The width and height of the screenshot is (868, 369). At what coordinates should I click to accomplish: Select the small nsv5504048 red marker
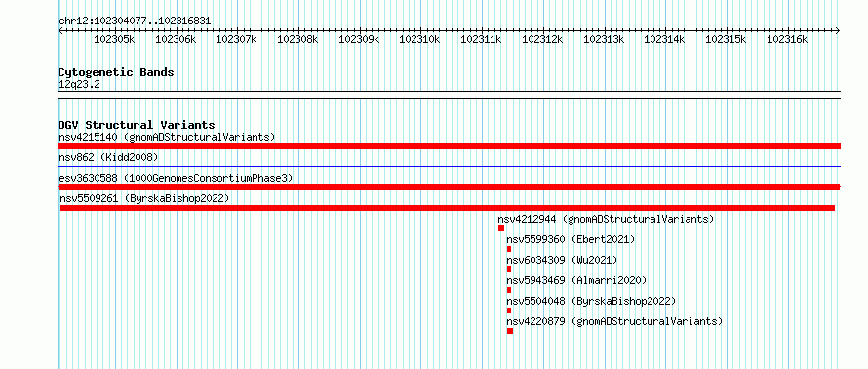(509, 310)
